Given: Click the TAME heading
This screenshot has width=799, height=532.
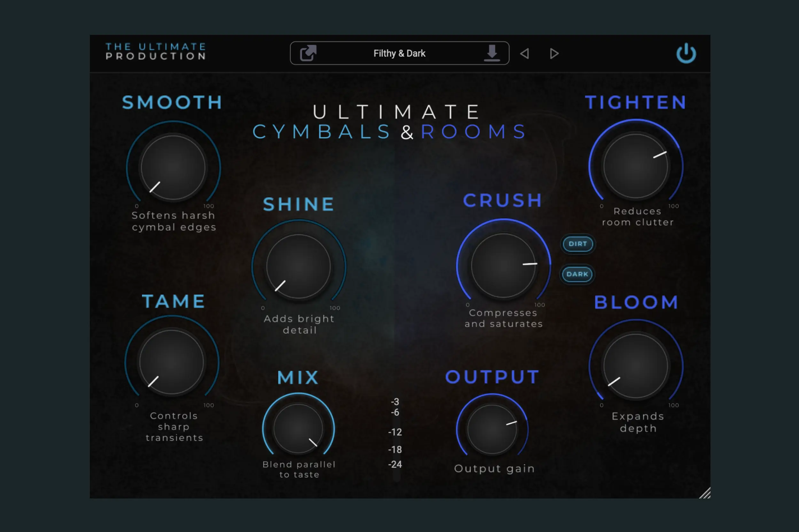Looking at the screenshot, I should point(174,301).
